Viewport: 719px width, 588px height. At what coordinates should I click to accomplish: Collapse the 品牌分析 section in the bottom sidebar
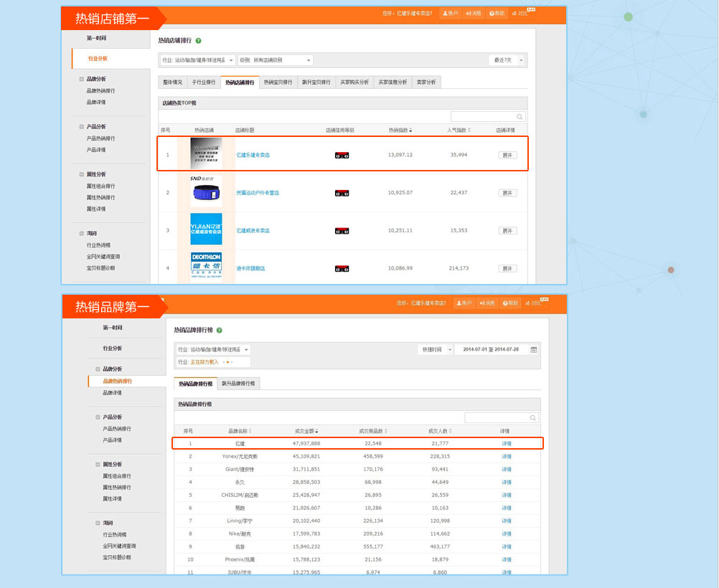tap(98, 369)
